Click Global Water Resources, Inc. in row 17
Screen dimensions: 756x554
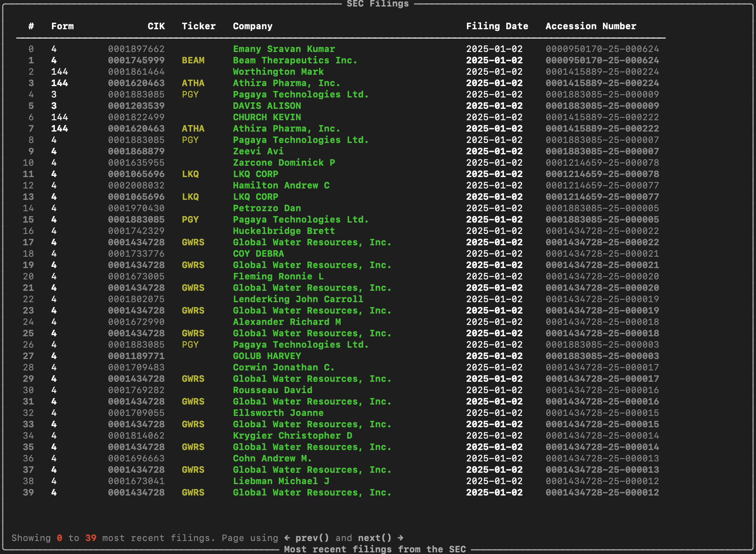tap(312, 242)
